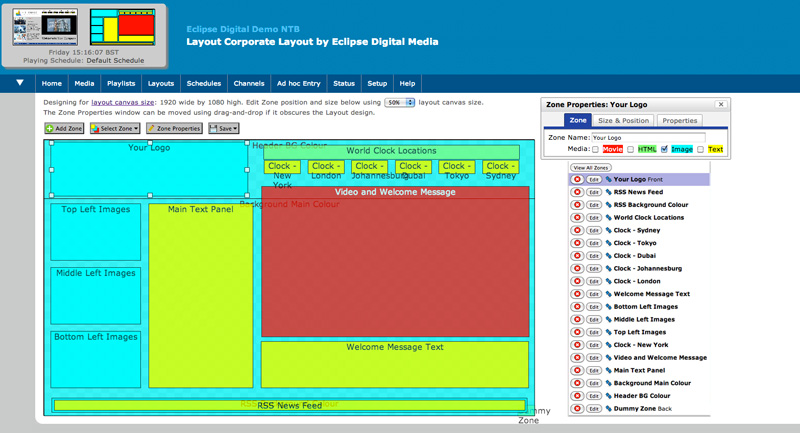The height and width of the screenshot is (433, 800).
Task: Delete World Clock Locations zone with its red icon
Action: pyautogui.click(x=577, y=218)
